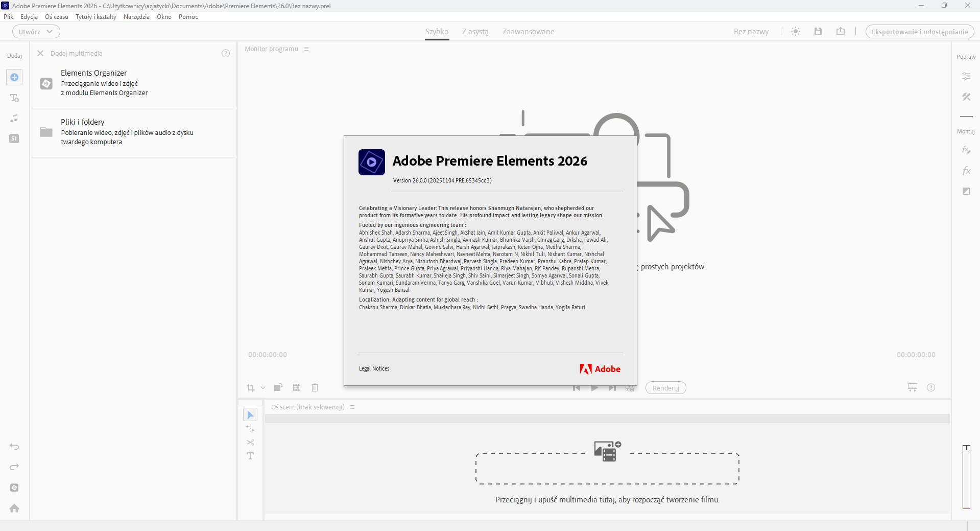This screenshot has height=531, width=980.
Task: Select the Text tool in timeline toolbar
Action: click(250, 456)
